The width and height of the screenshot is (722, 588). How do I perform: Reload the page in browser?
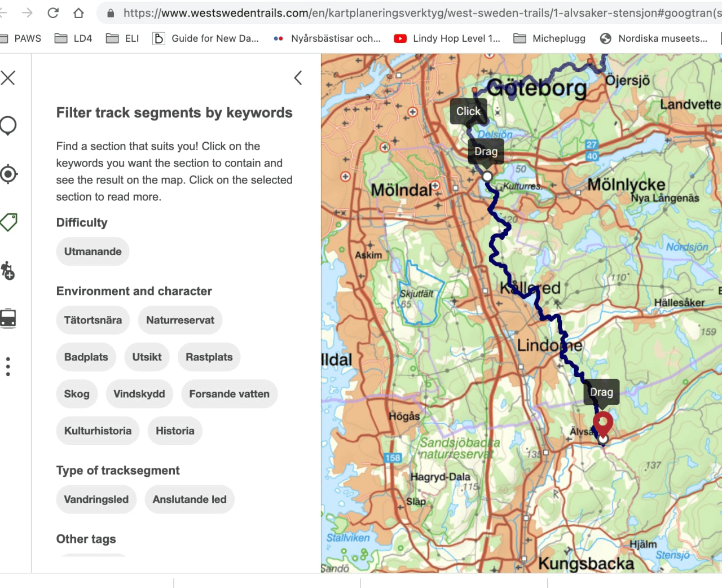[53, 12]
